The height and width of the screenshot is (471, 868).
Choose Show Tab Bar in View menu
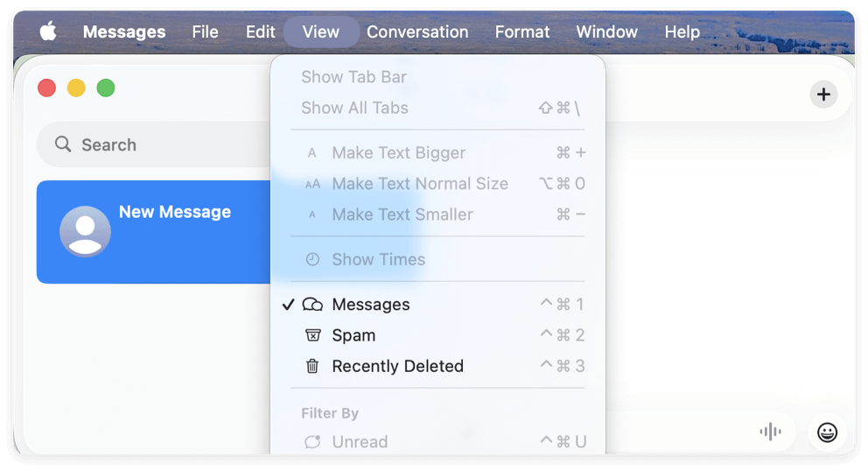coord(437,77)
